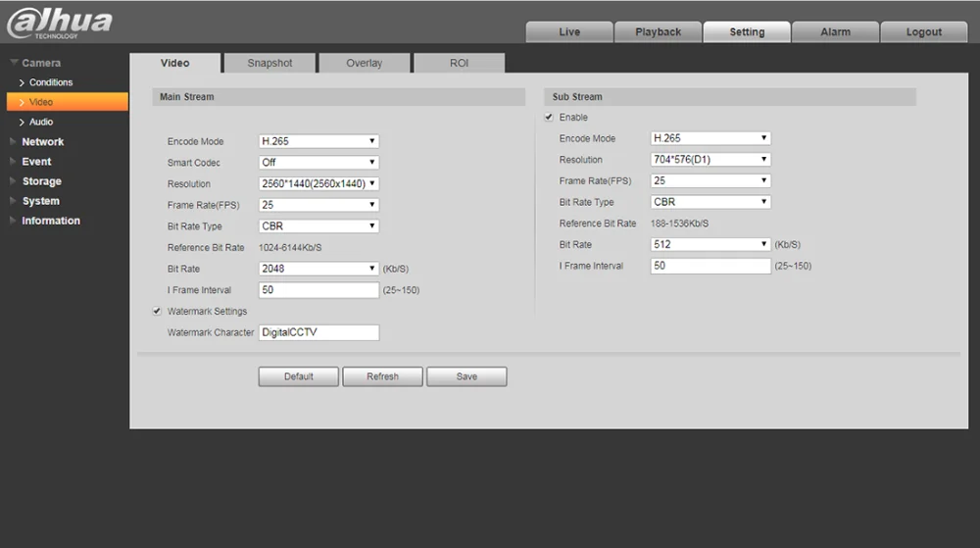This screenshot has width=980, height=548.
Task: Open Sub Stream Encode Mode dropdown
Action: click(710, 138)
